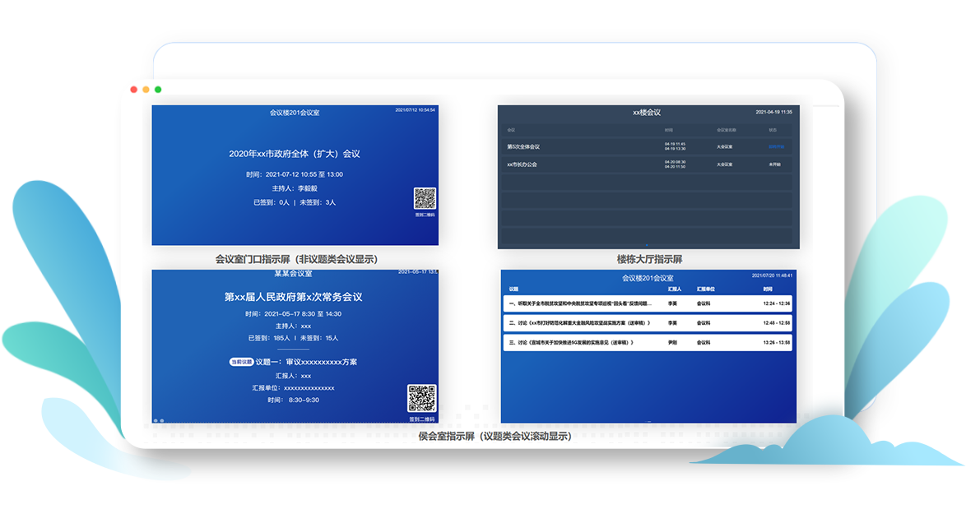Open the 状态 column header menu
This screenshot has height=523, width=980.
pyautogui.click(x=772, y=130)
